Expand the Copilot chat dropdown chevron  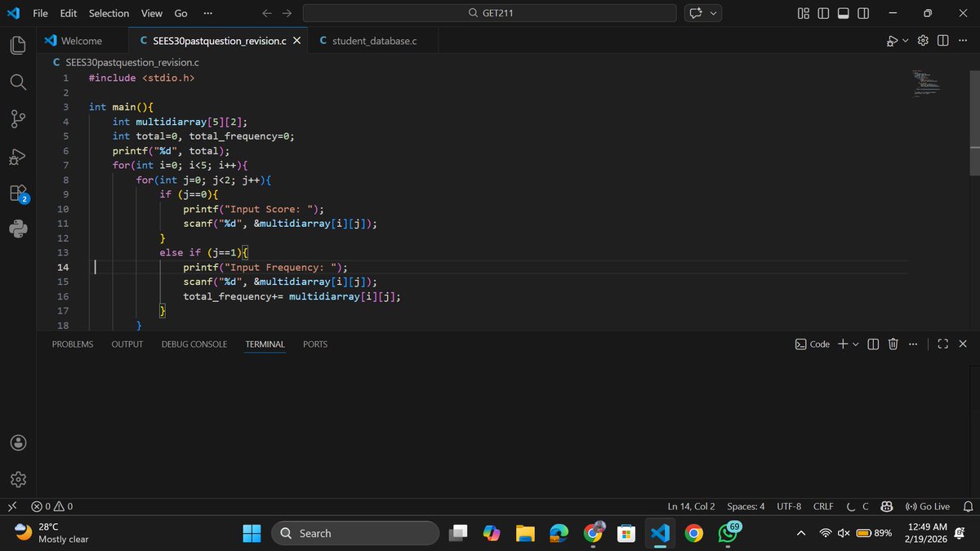pos(714,13)
